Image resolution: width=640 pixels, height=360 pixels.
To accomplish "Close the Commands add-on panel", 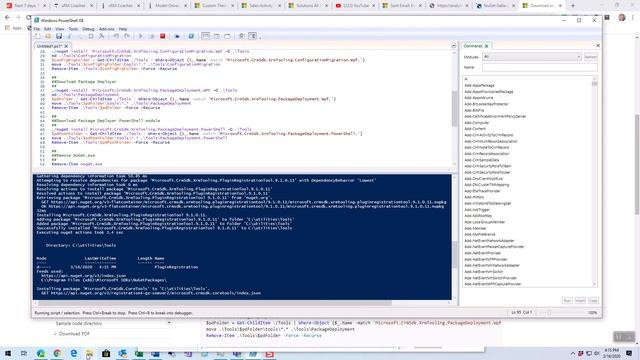I will pos(598,46).
